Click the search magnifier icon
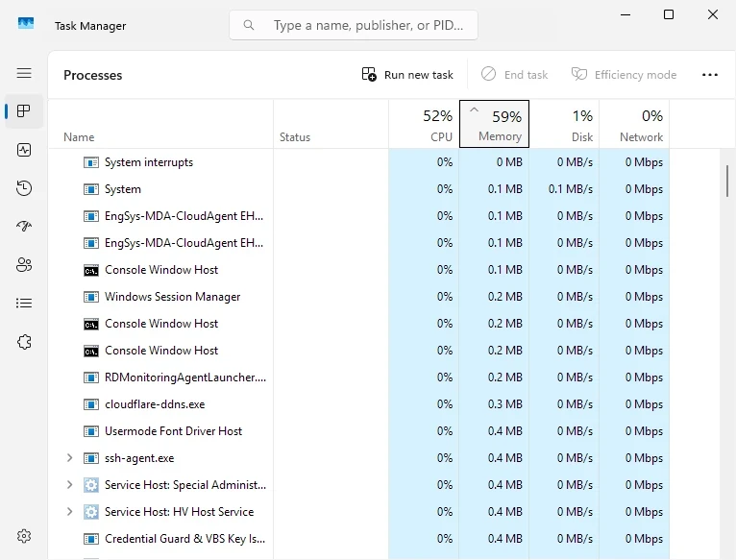This screenshot has width=736, height=560. point(249,25)
